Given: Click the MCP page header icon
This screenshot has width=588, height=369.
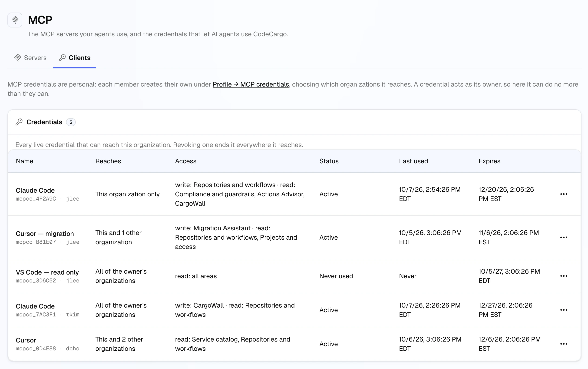Looking at the screenshot, I should [15, 20].
